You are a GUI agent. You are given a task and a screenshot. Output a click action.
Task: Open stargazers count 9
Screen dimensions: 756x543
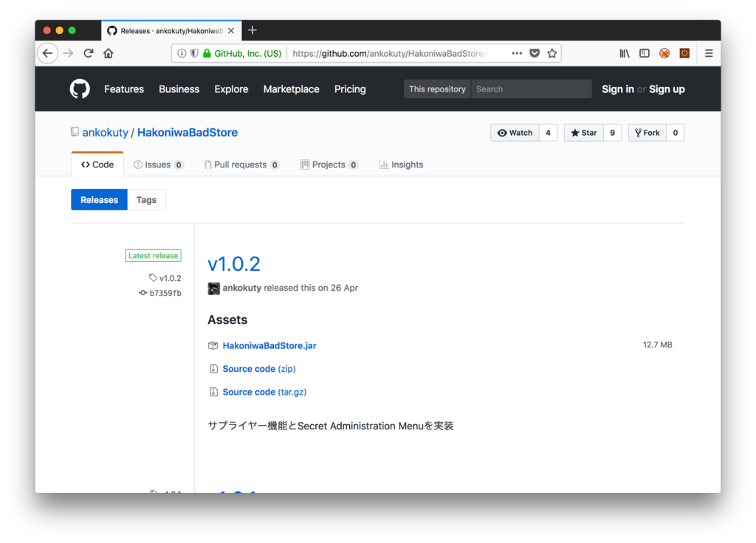point(612,133)
